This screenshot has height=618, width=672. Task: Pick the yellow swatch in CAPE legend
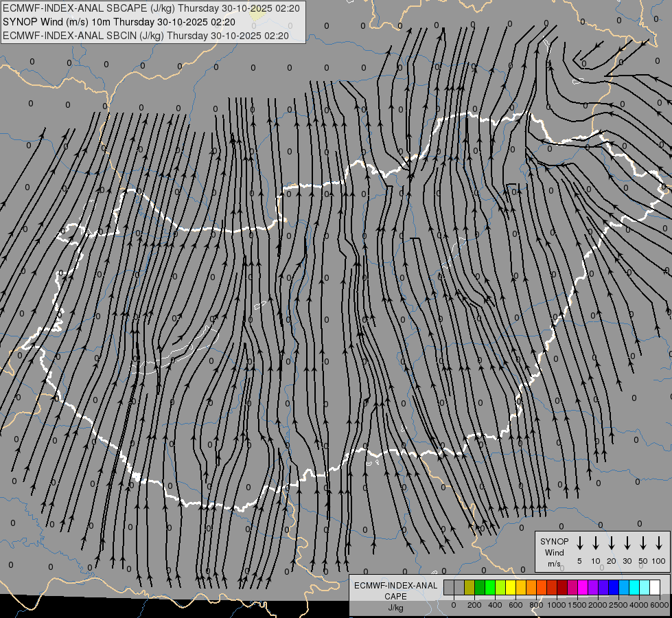(x=511, y=588)
